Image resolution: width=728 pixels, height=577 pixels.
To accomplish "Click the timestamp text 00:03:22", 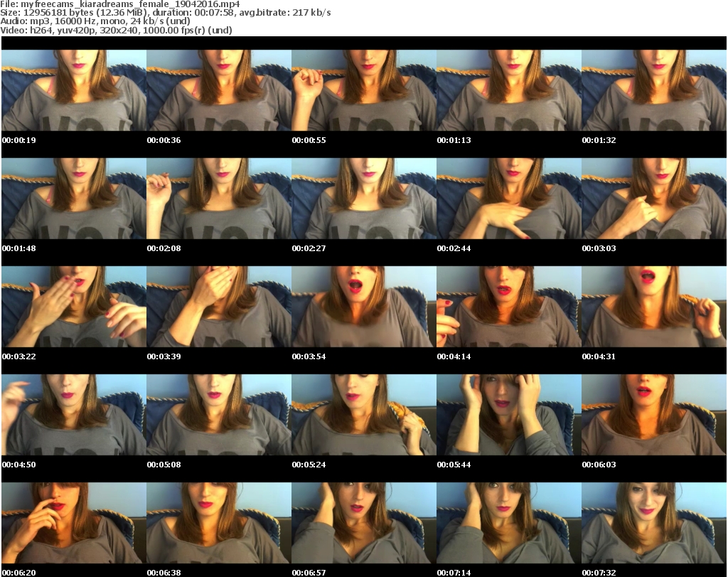I will click(x=18, y=356).
